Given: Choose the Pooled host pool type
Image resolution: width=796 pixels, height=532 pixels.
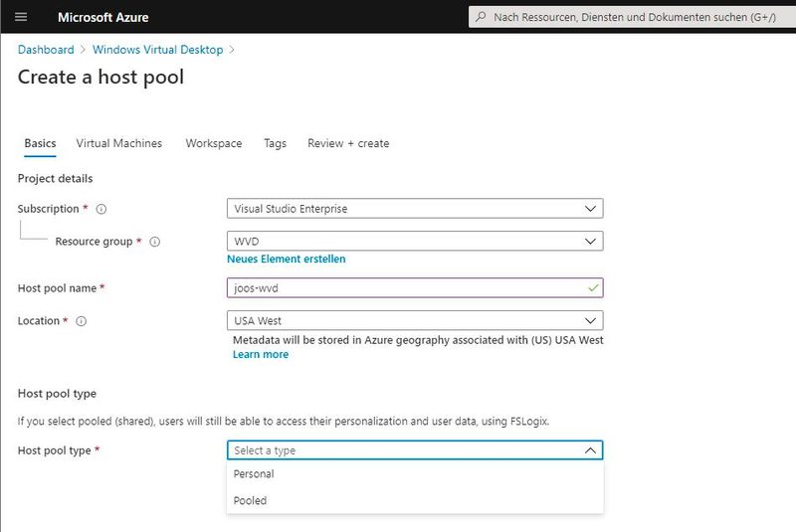Looking at the screenshot, I should point(415,500).
